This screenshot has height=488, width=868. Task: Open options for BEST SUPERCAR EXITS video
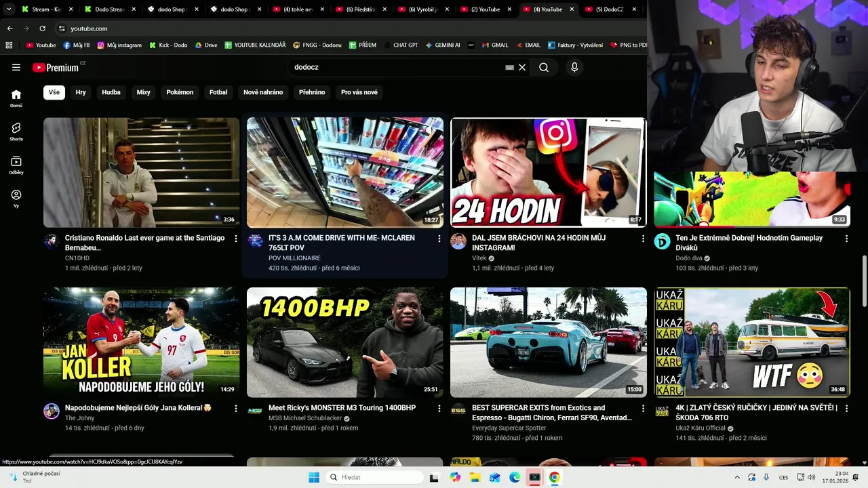click(643, 409)
